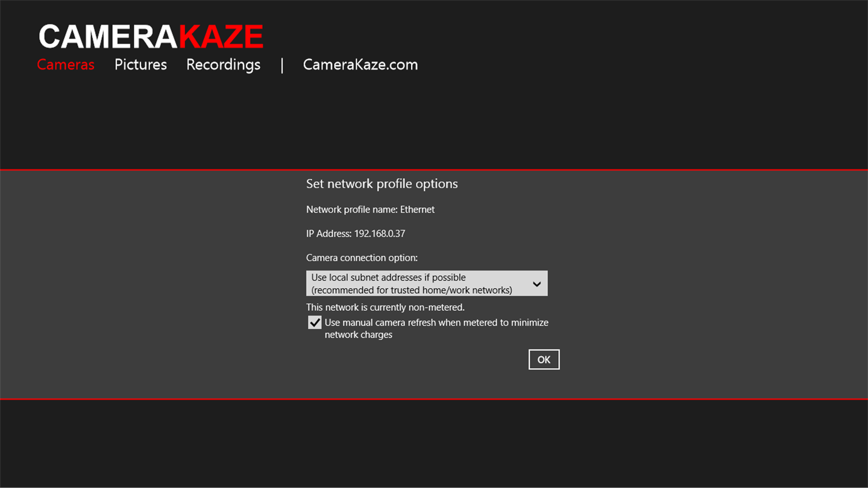Screen dimensions: 868x488
Task: Open the Pictures tab
Action: [140, 64]
